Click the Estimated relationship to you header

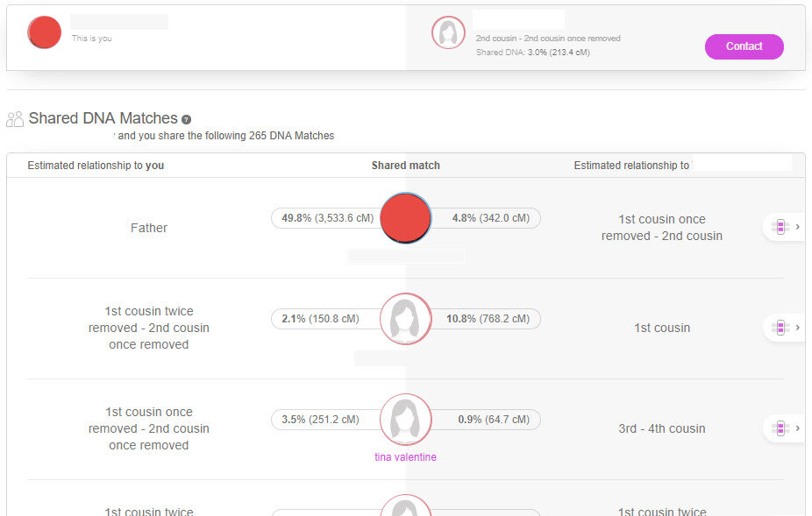[x=96, y=166]
